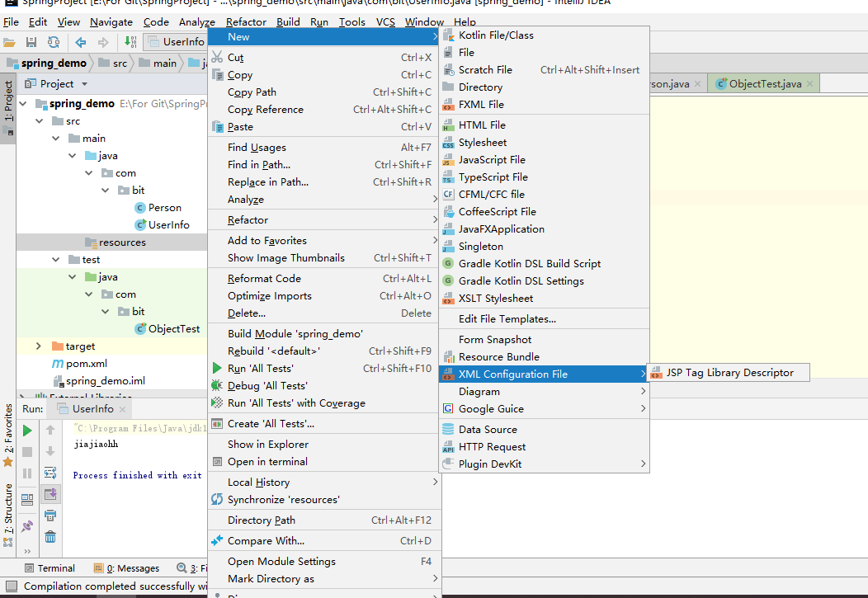The width and height of the screenshot is (868, 598).
Task: Click the Save All toolbar icon
Action: 31,42
